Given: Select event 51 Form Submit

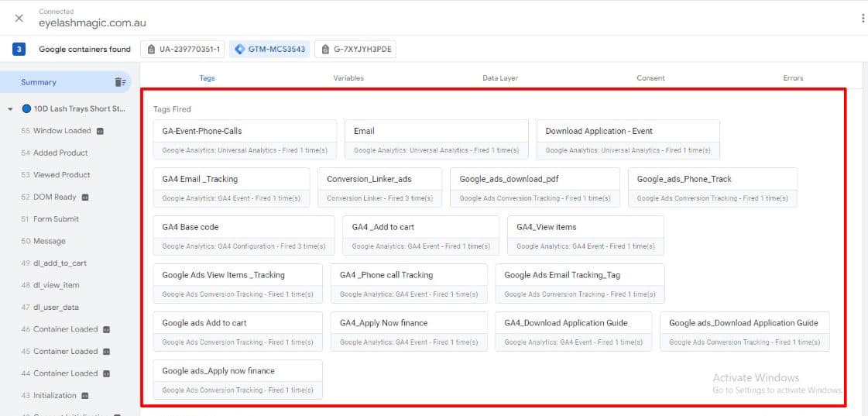Looking at the screenshot, I should tap(50, 218).
